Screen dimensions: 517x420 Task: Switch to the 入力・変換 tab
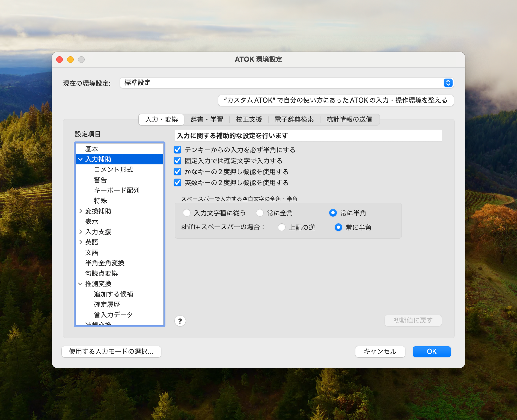(x=162, y=119)
